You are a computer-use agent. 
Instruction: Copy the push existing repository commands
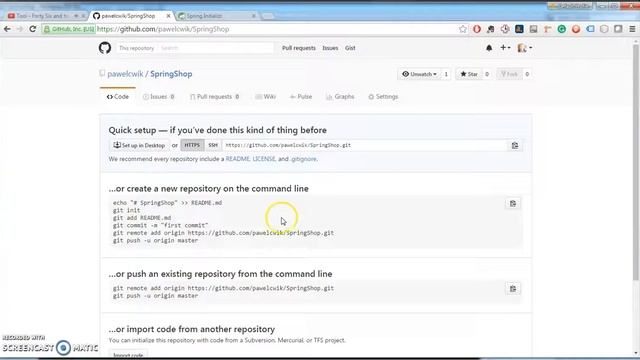[x=513, y=289]
